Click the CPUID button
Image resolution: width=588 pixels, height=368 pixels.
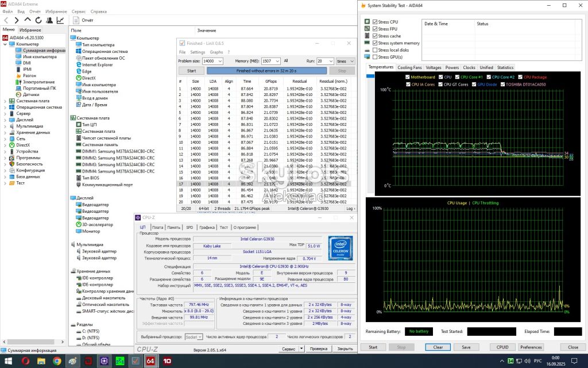(502, 347)
